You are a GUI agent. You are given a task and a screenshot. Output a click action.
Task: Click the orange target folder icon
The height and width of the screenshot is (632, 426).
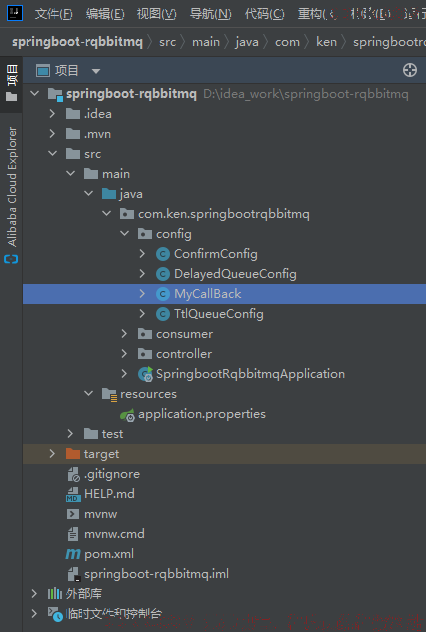[x=73, y=454]
